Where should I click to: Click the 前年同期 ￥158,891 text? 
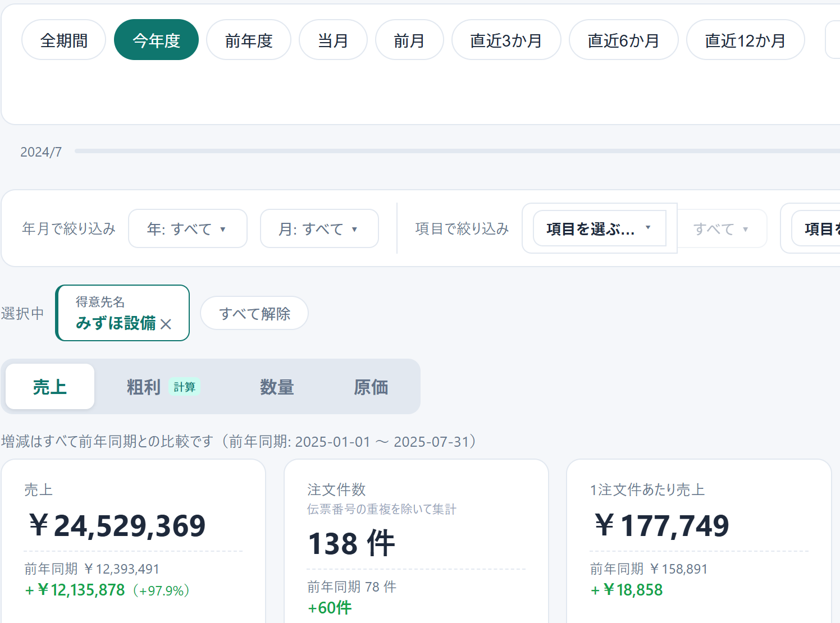[x=649, y=569]
